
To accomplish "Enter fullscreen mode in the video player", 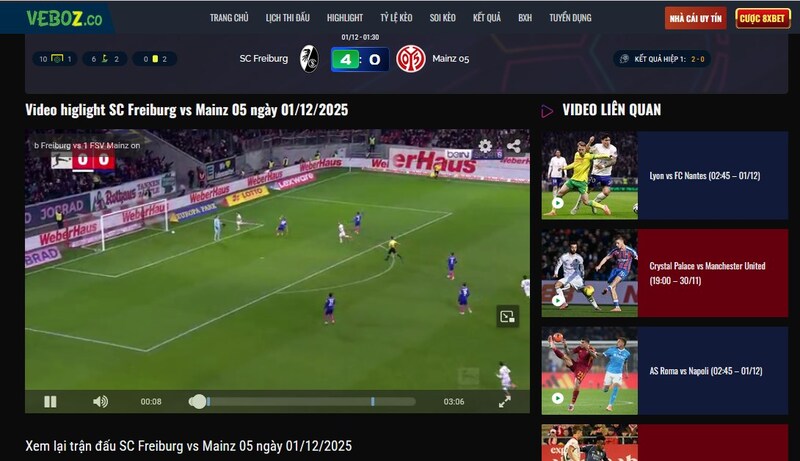I will 505,401.
